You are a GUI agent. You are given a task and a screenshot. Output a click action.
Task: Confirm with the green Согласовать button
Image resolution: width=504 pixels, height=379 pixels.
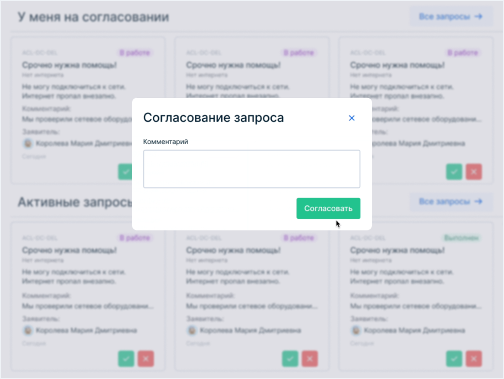tap(328, 208)
